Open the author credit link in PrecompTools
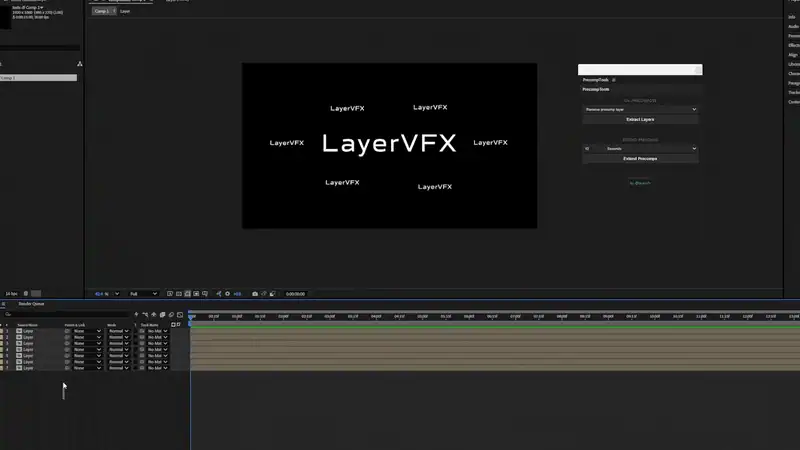The width and height of the screenshot is (800, 450). click(640, 183)
